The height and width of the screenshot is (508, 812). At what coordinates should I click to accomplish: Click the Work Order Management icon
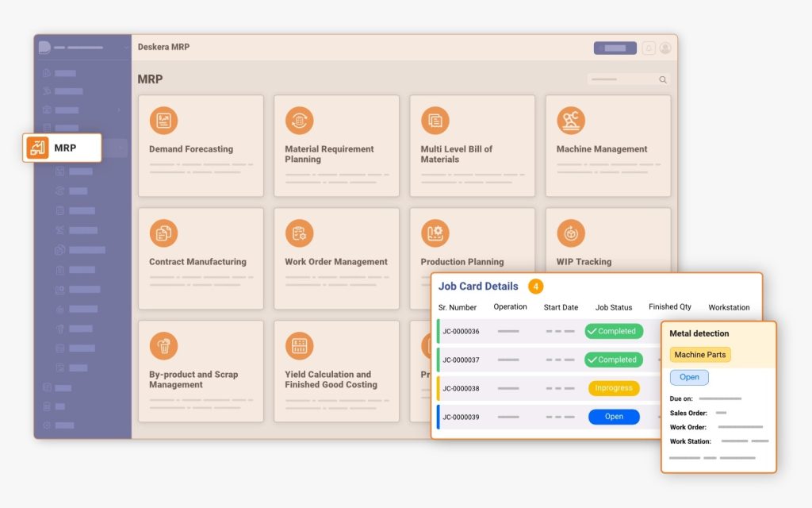pos(299,233)
